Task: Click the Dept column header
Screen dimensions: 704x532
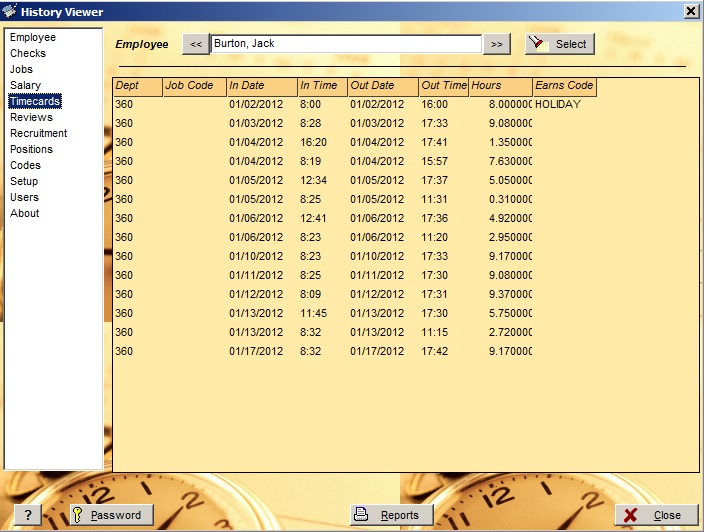Action: (x=137, y=87)
